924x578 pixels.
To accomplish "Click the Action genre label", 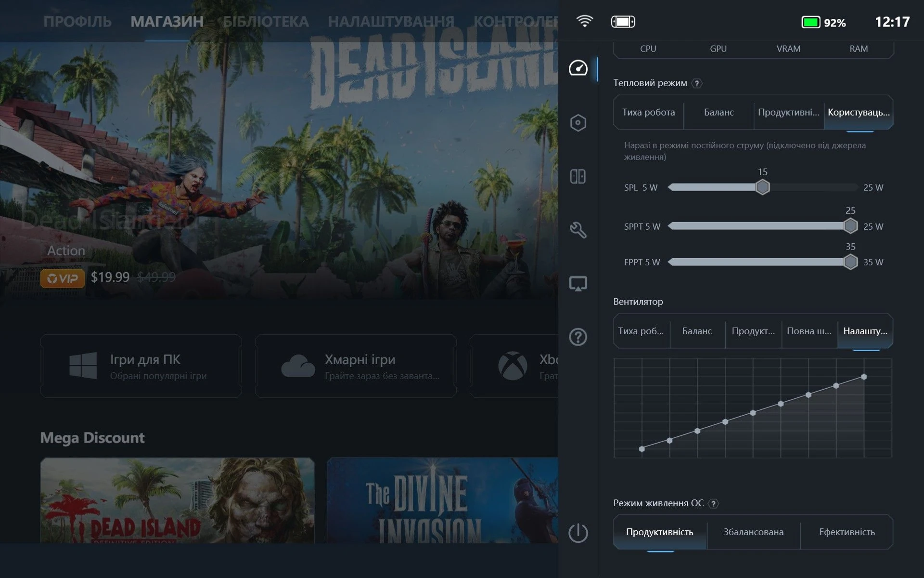I will [66, 250].
